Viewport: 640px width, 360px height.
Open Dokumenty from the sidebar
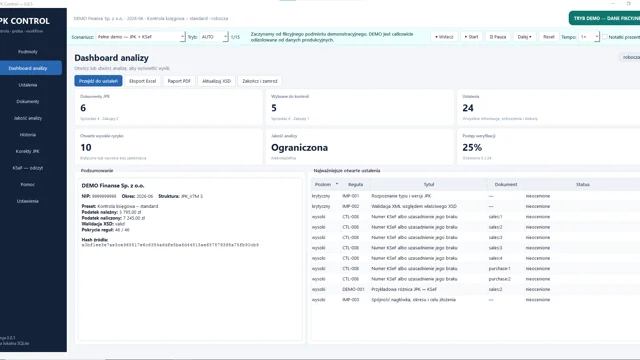pyautogui.click(x=28, y=101)
